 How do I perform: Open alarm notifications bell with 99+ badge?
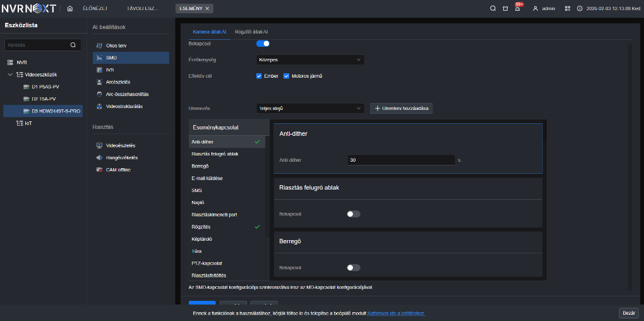point(517,8)
